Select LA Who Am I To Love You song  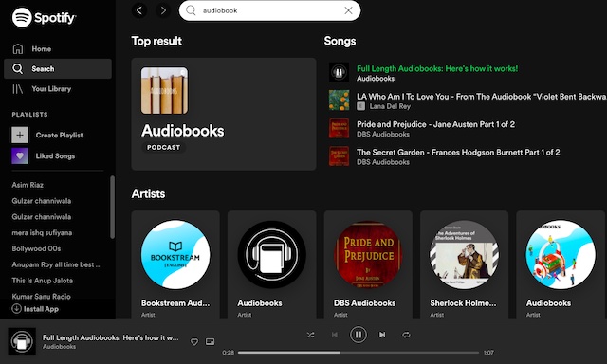pos(481,97)
